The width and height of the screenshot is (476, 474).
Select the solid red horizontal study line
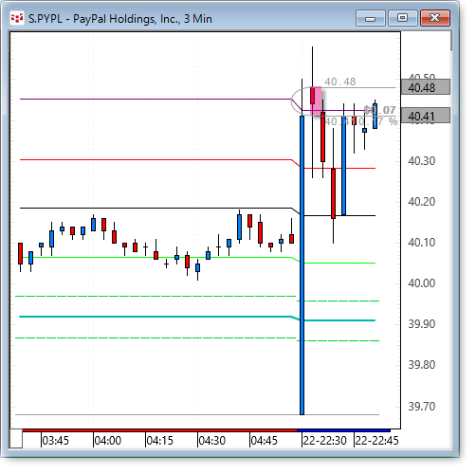(155, 160)
